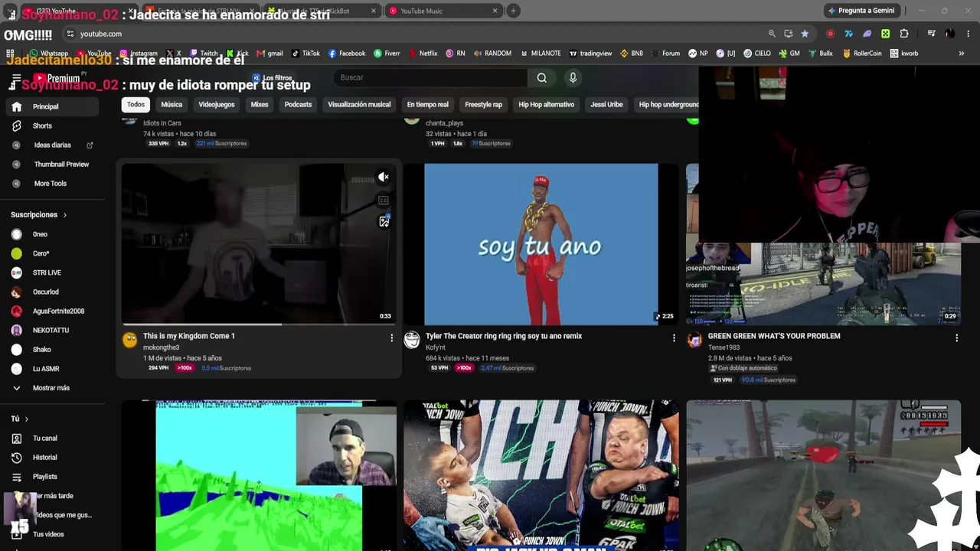
Task: Select the En tiempo real chip
Action: pyautogui.click(x=428, y=105)
